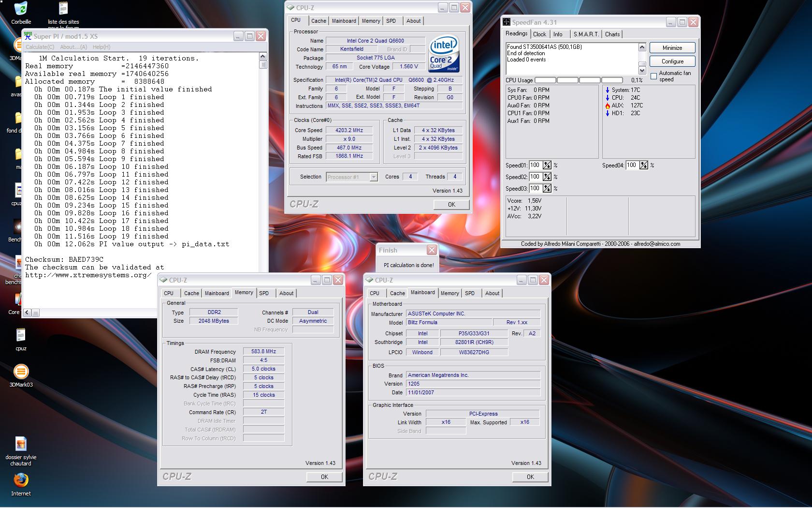Click SpeedFan Configure button
The image size is (812, 508).
click(672, 61)
